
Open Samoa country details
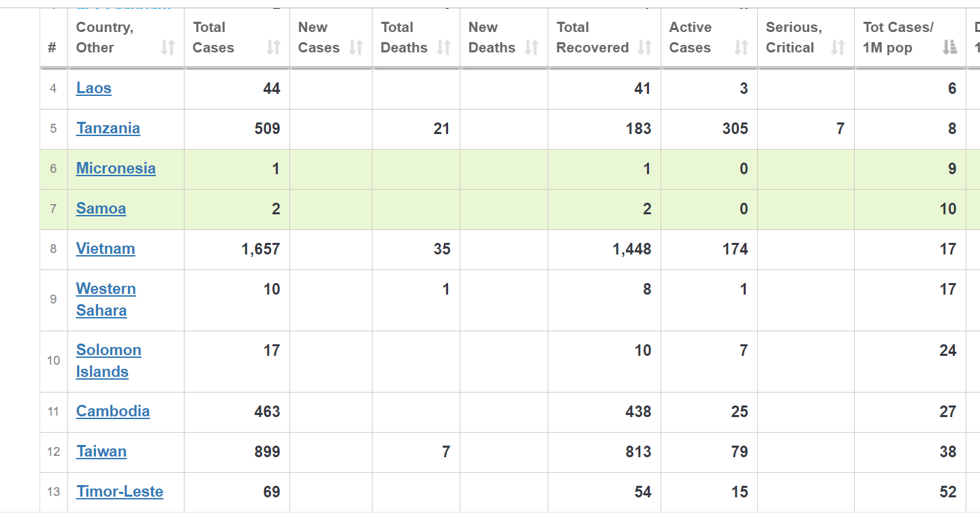coord(101,209)
